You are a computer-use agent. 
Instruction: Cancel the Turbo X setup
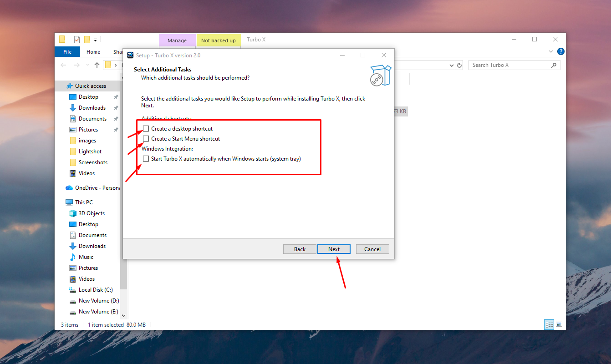(372, 249)
